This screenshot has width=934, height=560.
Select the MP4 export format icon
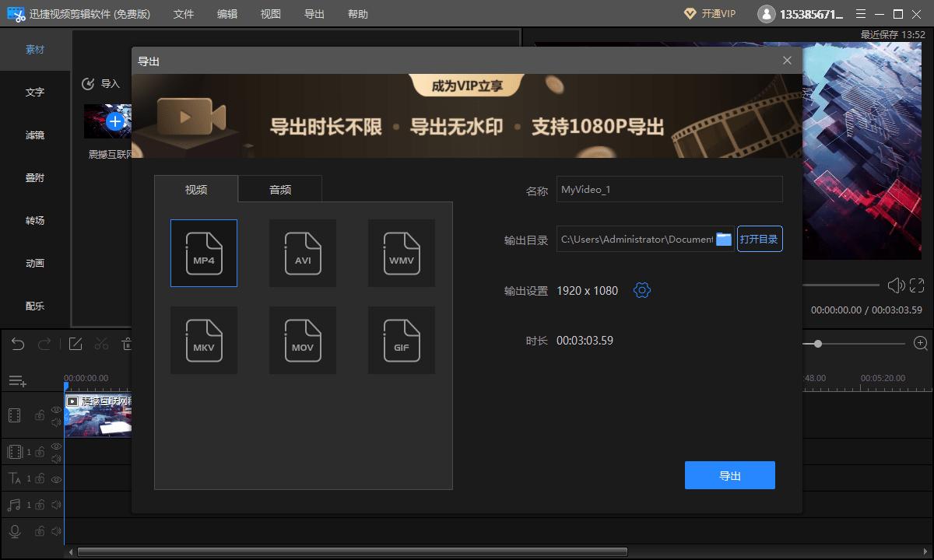click(204, 253)
